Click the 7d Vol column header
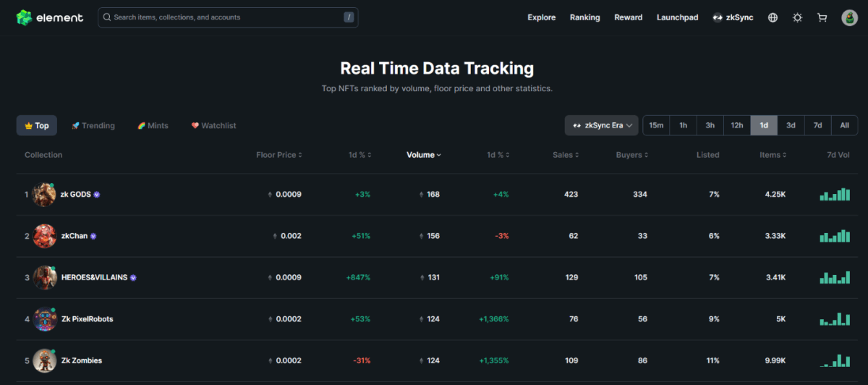The image size is (868, 385). click(x=838, y=155)
